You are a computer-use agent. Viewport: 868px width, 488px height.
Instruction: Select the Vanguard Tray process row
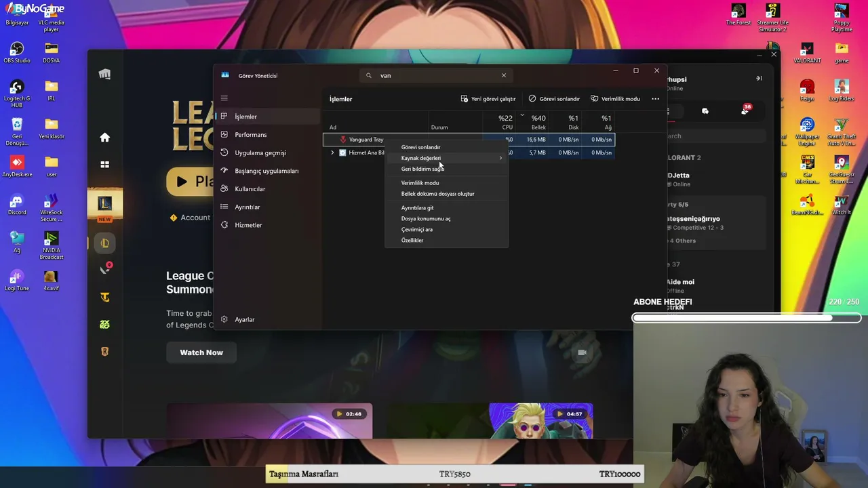tap(469, 140)
